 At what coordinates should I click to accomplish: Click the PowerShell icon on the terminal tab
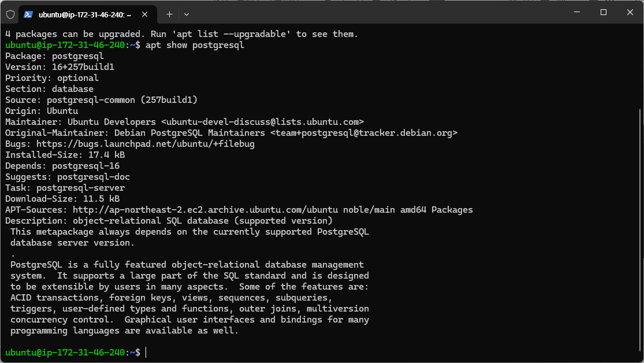28,14
